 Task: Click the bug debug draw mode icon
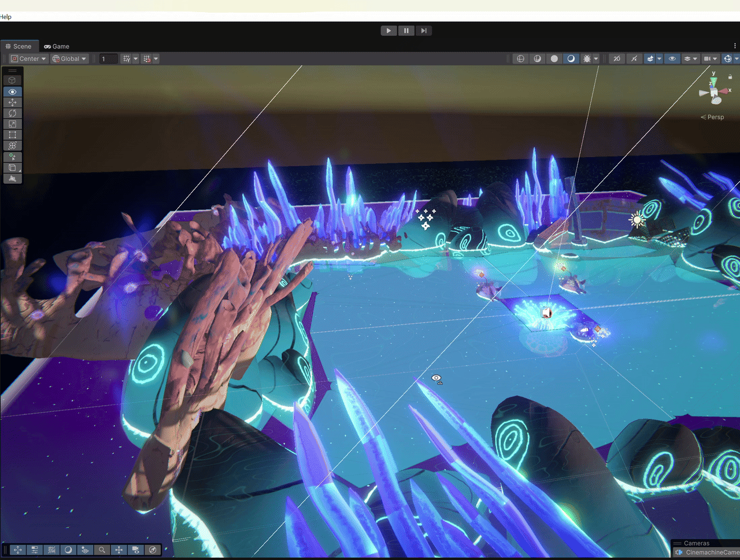[587, 59]
